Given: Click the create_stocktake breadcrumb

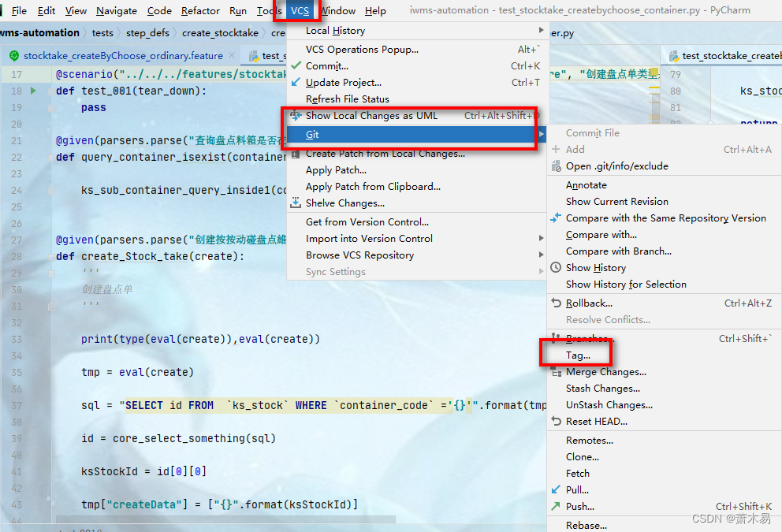Looking at the screenshot, I should pos(220,33).
